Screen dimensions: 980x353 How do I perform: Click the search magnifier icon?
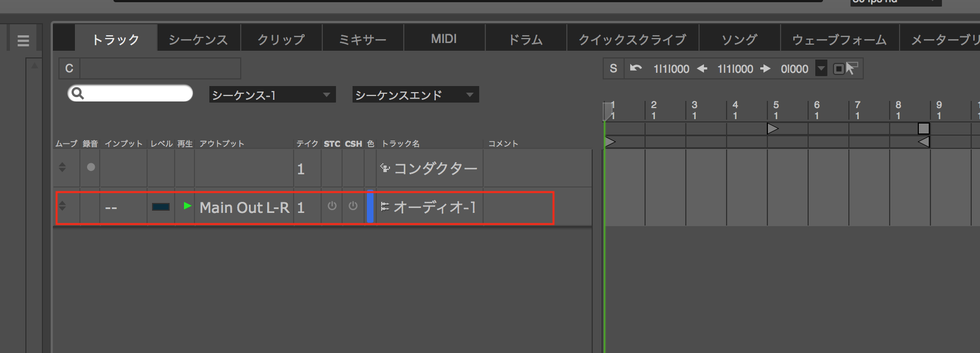(78, 93)
